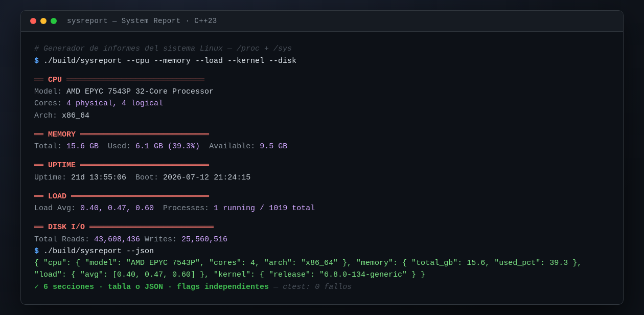
Task: Click the command './build/sysreport --json'
Action: click(x=99, y=251)
